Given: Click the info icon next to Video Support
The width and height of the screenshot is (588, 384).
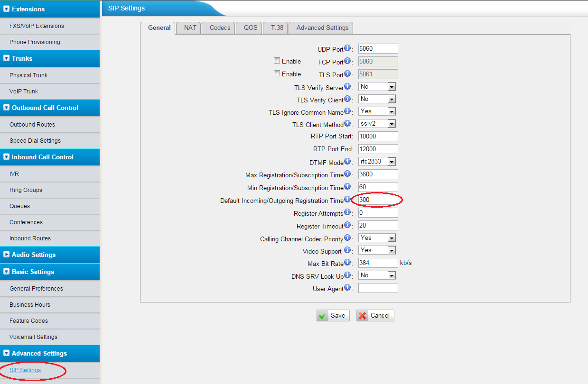Looking at the screenshot, I should click(347, 250).
